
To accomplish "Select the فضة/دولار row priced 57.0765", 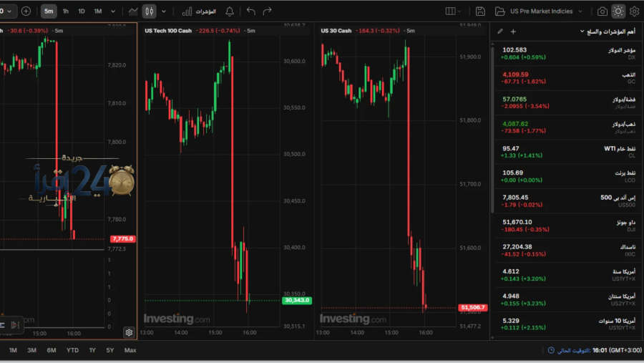I will coord(567,103).
